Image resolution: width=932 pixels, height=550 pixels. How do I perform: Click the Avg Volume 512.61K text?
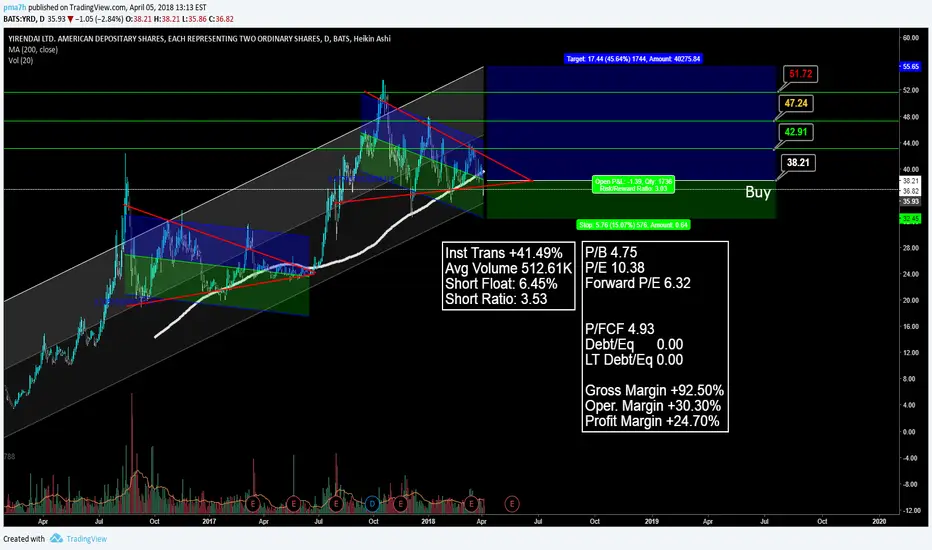pos(508,269)
